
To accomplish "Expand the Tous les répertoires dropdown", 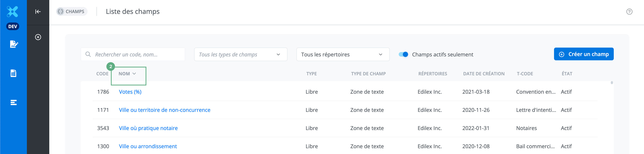I will coord(343,55).
